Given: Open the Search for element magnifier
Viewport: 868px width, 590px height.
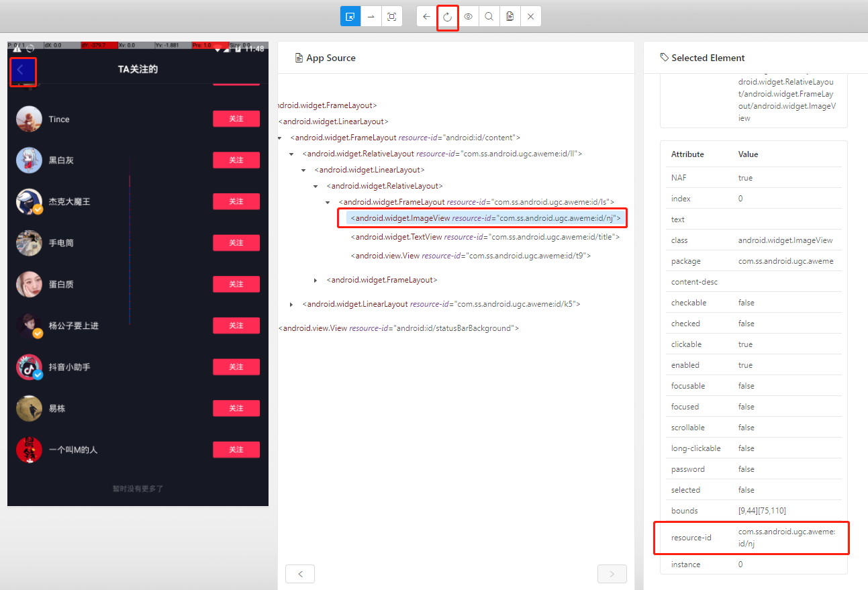Looking at the screenshot, I should [489, 16].
